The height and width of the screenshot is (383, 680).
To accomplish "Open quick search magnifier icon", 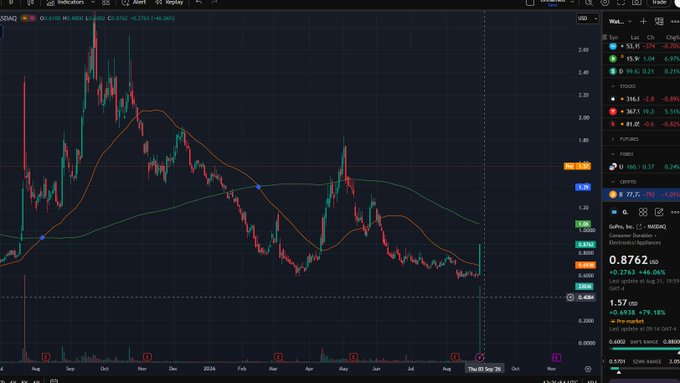I will pyautogui.click(x=589, y=3).
